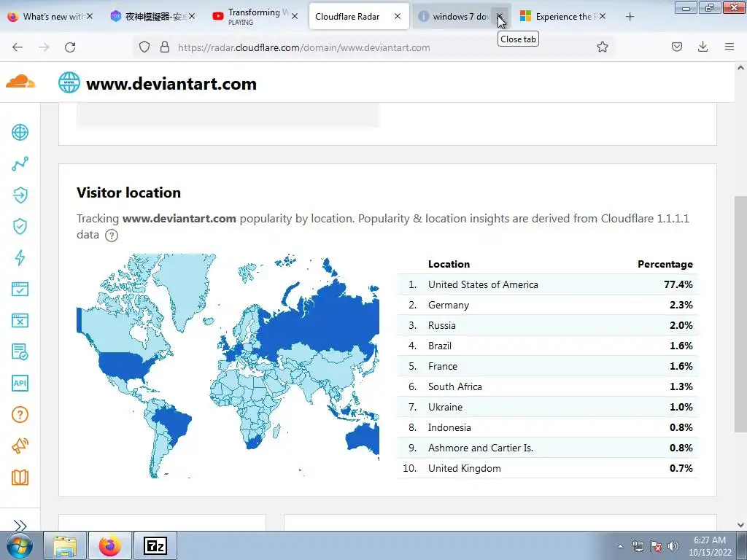The width and height of the screenshot is (747, 560).
Task: Open the Windows Start menu
Action: click(19, 545)
